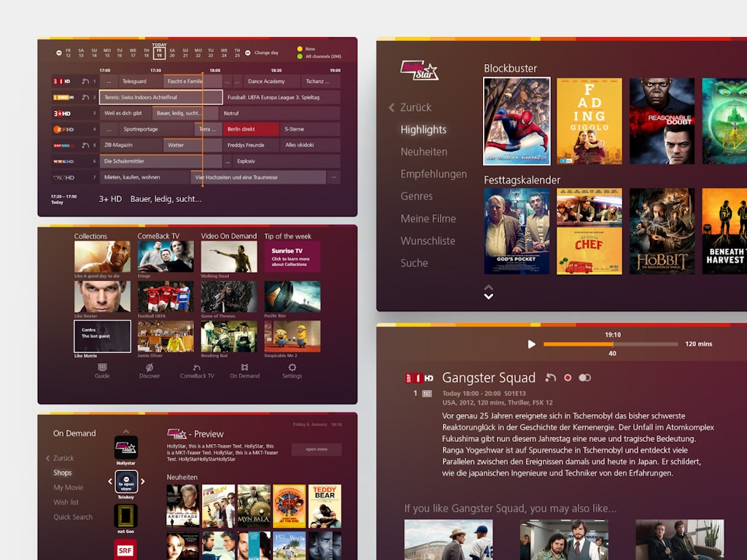The height and width of the screenshot is (560, 747).
Task: Click the up chevron below Festtagskalender row
Action: tap(488, 287)
